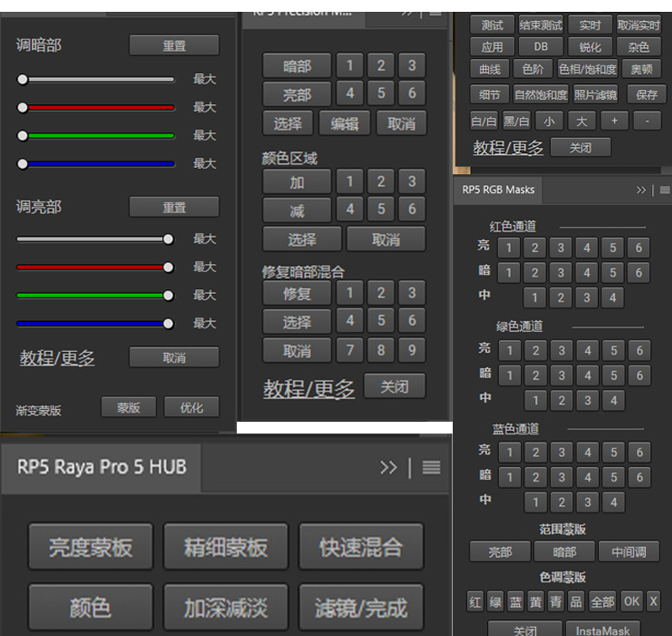The height and width of the screenshot is (636, 672).
Task: Click the 锐化 button
Action: 591,46
